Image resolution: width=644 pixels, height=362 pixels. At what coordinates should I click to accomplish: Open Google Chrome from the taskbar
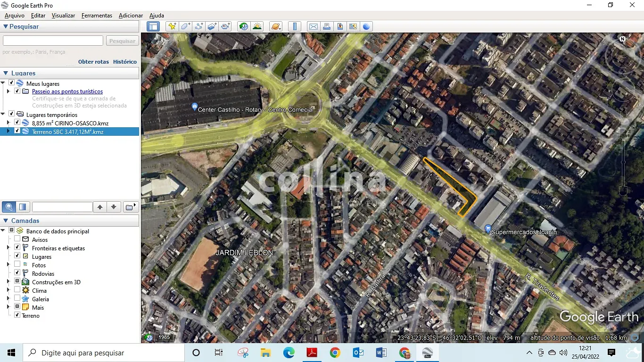tap(335, 353)
